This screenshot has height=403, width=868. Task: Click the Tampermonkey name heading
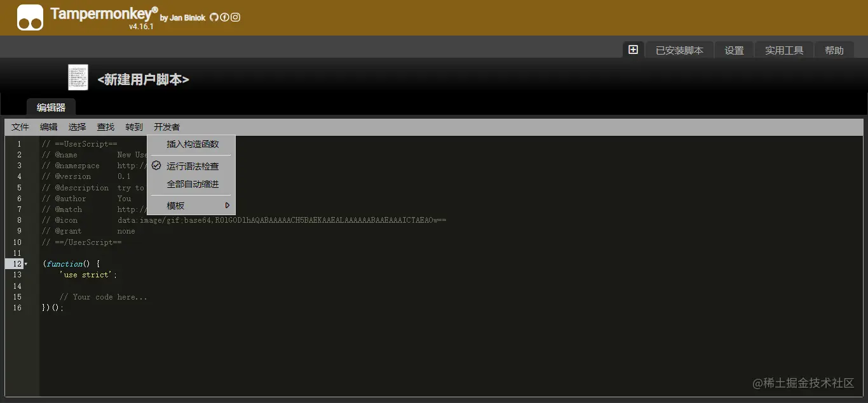104,13
